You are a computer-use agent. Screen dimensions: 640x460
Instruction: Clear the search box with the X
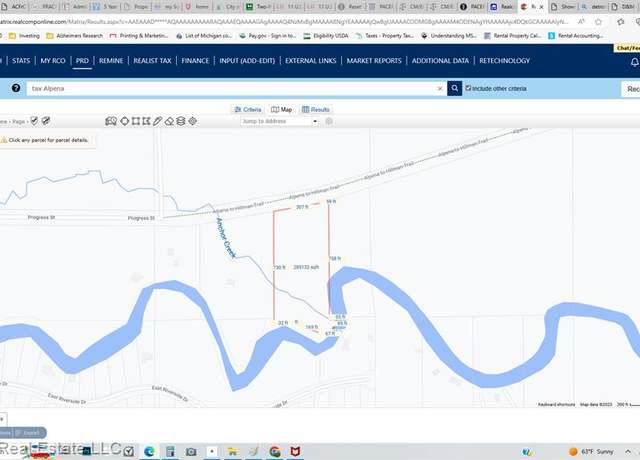pyautogui.click(x=440, y=89)
